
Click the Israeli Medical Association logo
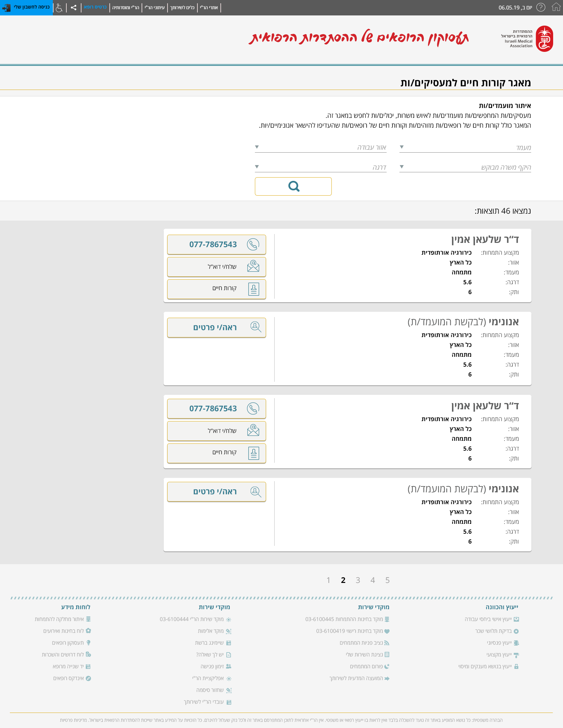point(527,39)
